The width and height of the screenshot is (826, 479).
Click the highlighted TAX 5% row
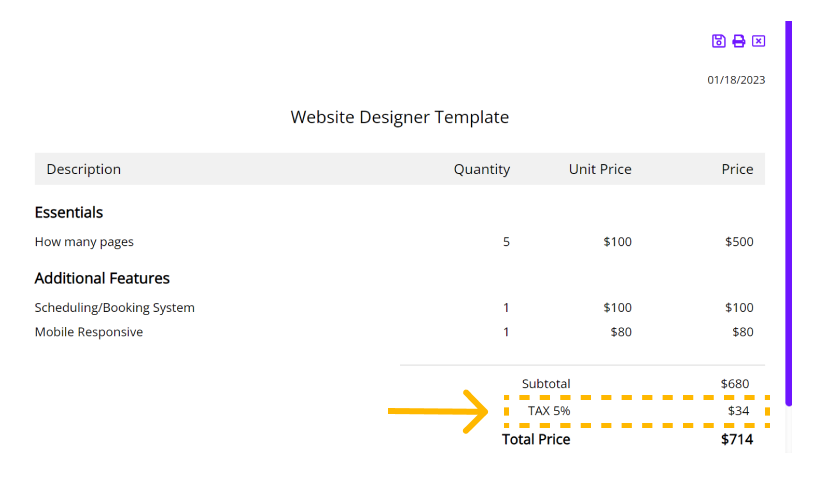point(637,411)
